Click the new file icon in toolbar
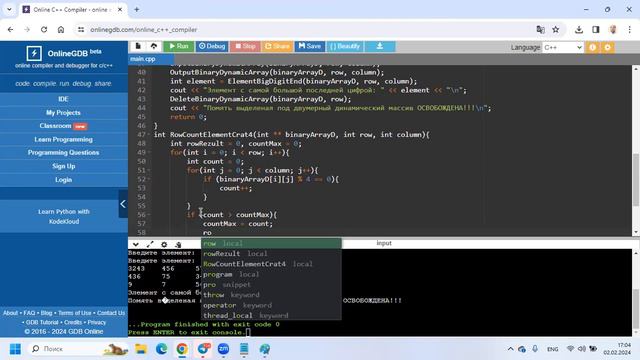 (x=138, y=47)
